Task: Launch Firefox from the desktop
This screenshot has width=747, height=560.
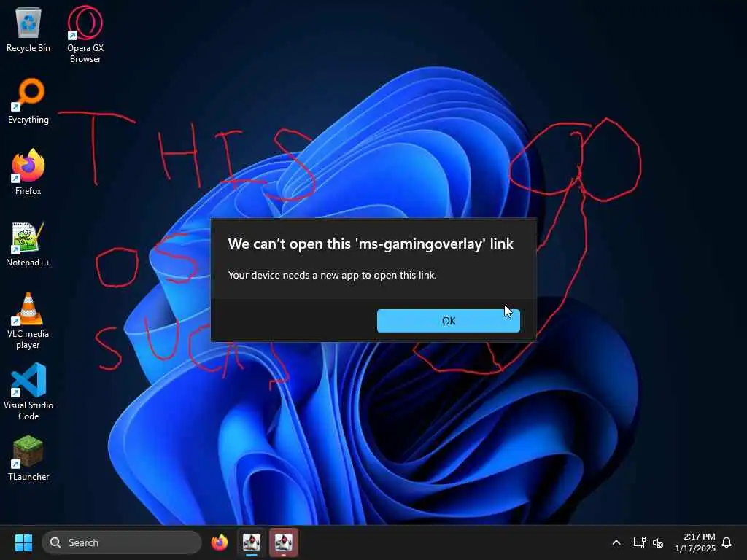Action: tap(28, 172)
